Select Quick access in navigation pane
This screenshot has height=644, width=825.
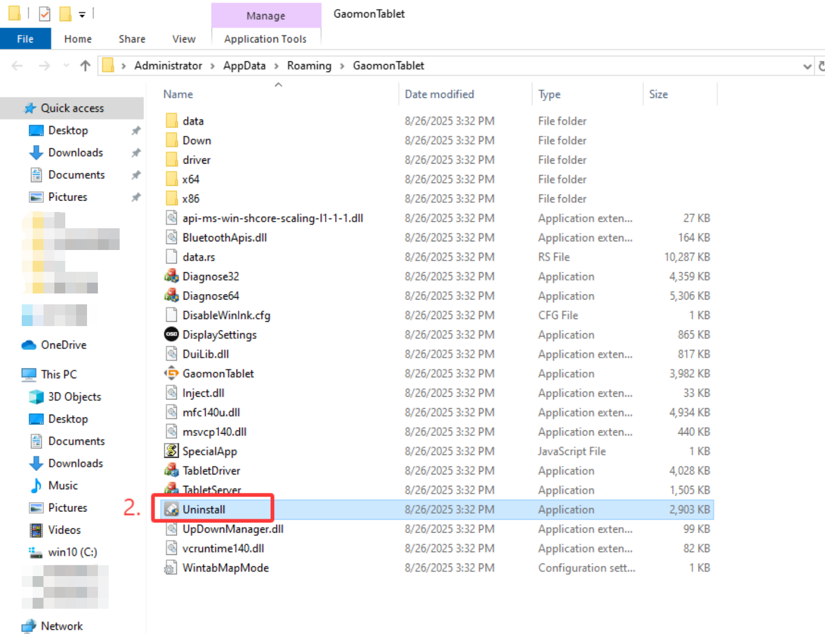point(72,108)
